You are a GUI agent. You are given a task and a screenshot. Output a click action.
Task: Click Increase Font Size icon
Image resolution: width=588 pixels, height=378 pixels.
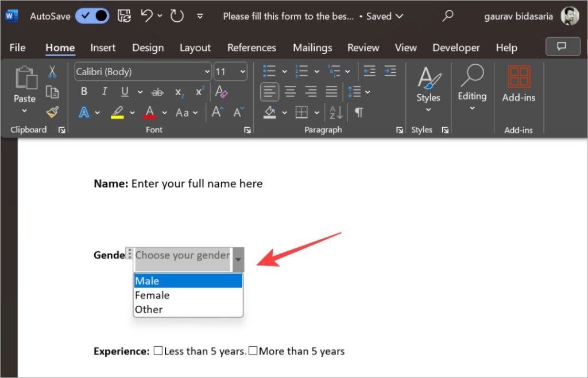(x=218, y=112)
